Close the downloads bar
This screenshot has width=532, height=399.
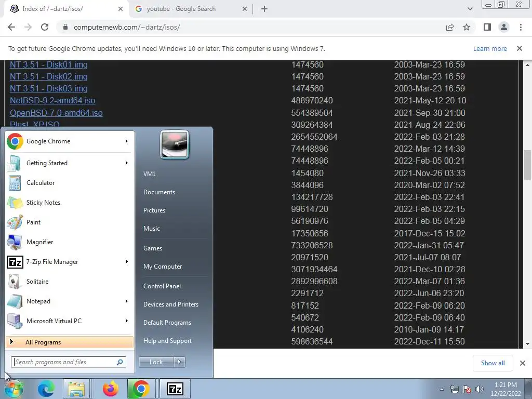click(523, 363)
